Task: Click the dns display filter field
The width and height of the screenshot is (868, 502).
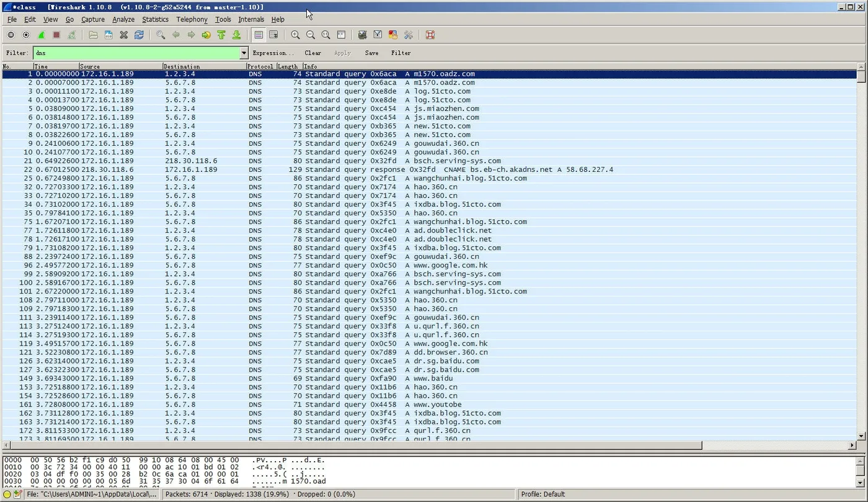Action: pos(136,53)
